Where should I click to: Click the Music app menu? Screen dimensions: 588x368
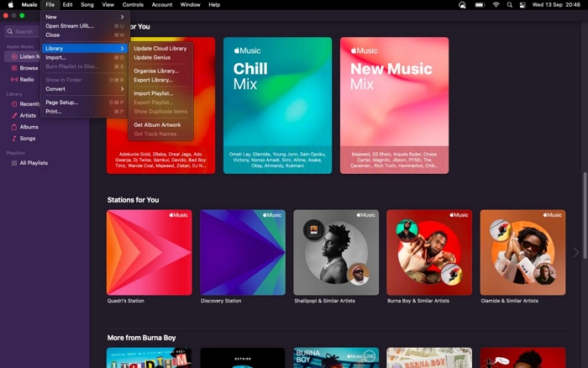coord(29,5)
